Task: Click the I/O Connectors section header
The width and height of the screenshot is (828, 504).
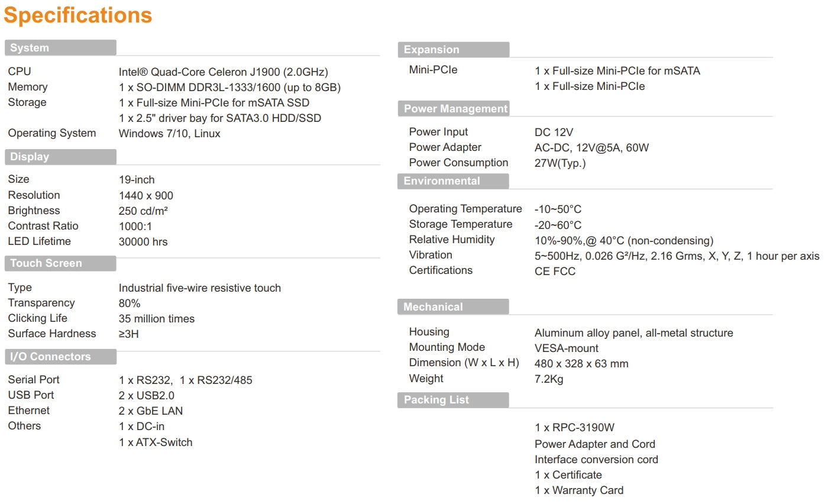Action: (50, 357)
